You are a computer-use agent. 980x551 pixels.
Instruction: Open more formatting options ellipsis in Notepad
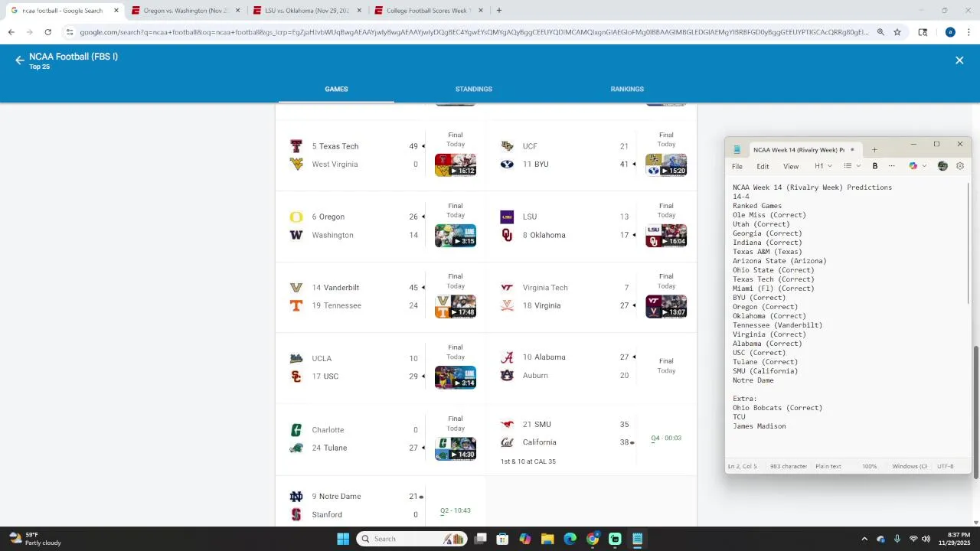[891, 166]
